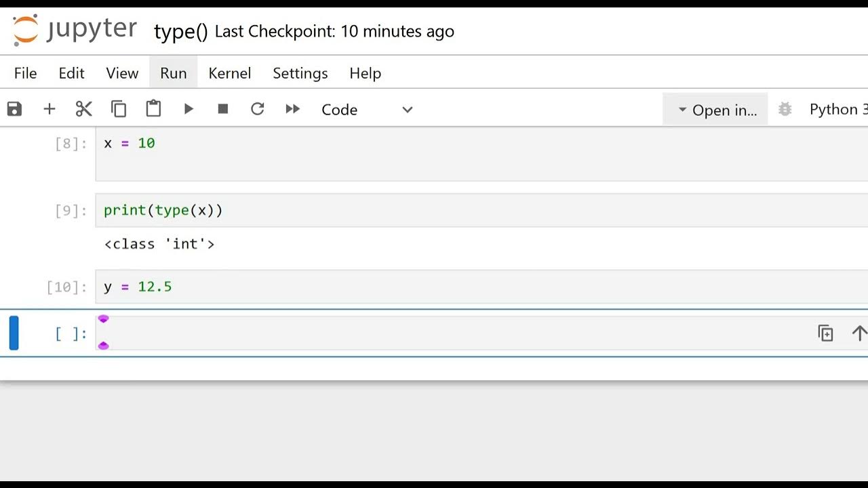This screenshot has width=868, height=488.
Task: Open the Kernel menu
Action: click(x=229, y=73)
